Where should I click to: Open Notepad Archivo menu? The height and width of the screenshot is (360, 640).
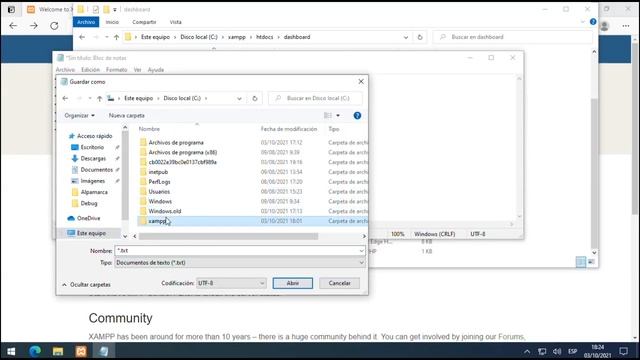pos(65,70)
